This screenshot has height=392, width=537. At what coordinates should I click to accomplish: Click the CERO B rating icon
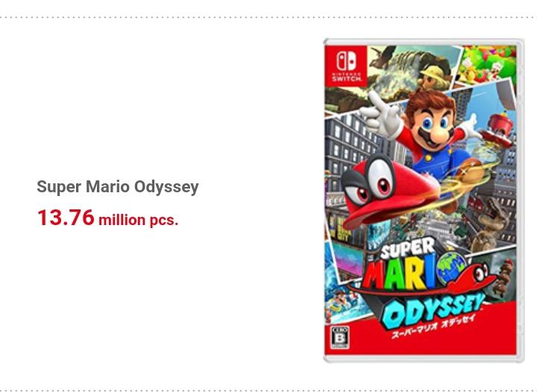click(340, 338)
